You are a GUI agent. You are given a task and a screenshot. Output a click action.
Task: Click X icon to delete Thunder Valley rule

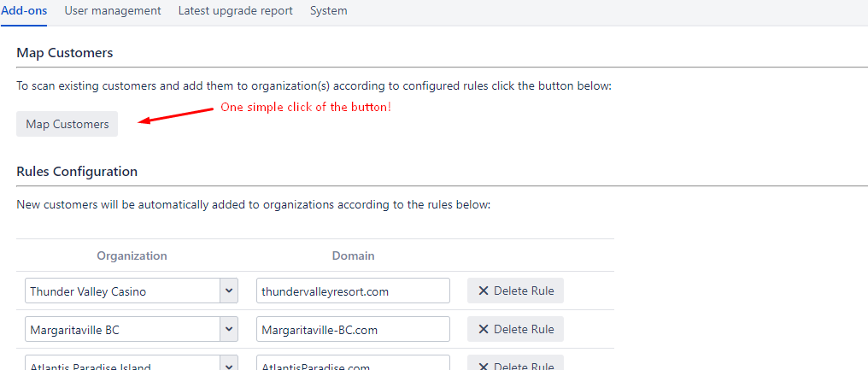click(484, 291)
